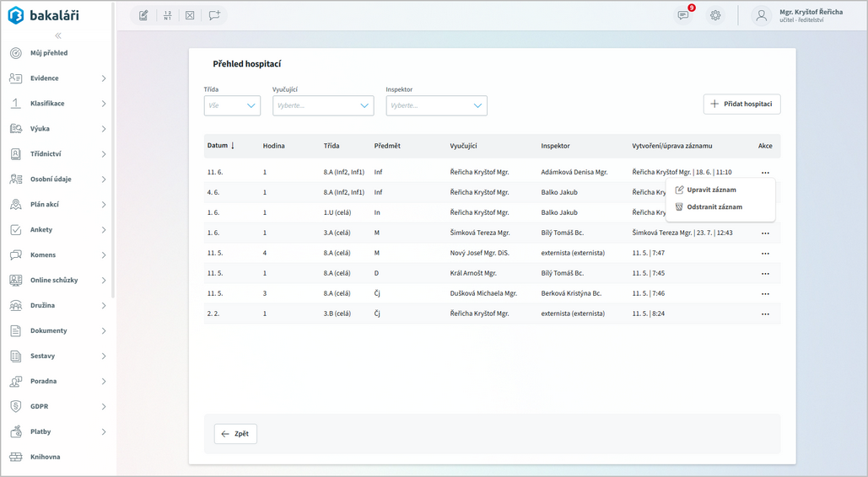
Task: Click the Poradna sidebar icon
Action: (x=16, y=381)
